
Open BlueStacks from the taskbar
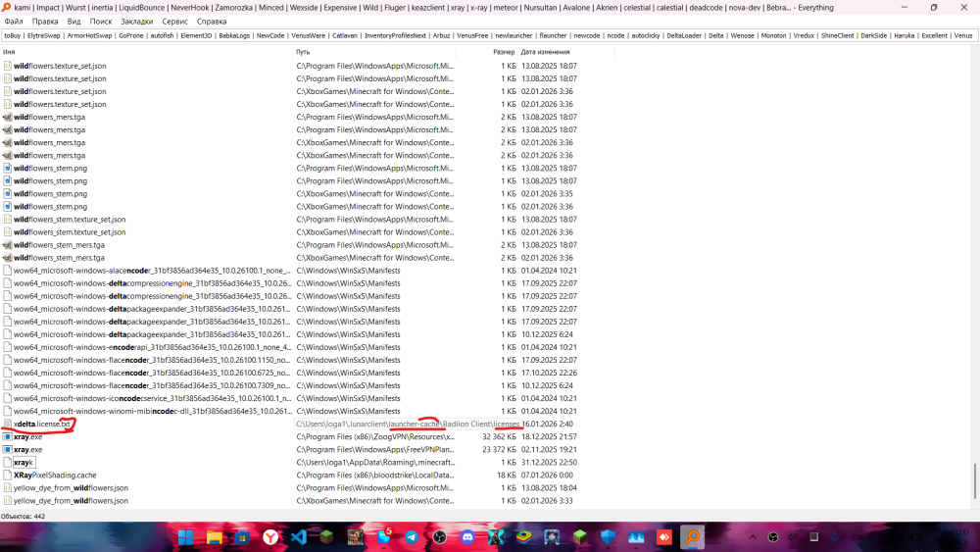(523, 537)
